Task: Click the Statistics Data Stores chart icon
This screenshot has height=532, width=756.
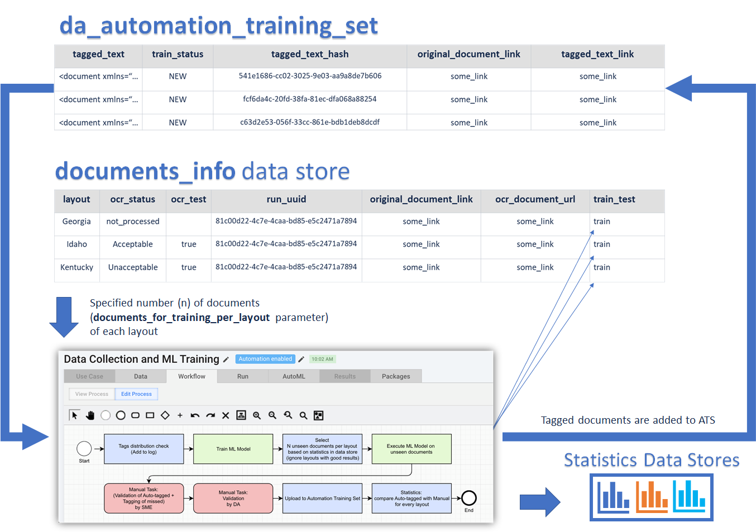Action: [652, 497]
